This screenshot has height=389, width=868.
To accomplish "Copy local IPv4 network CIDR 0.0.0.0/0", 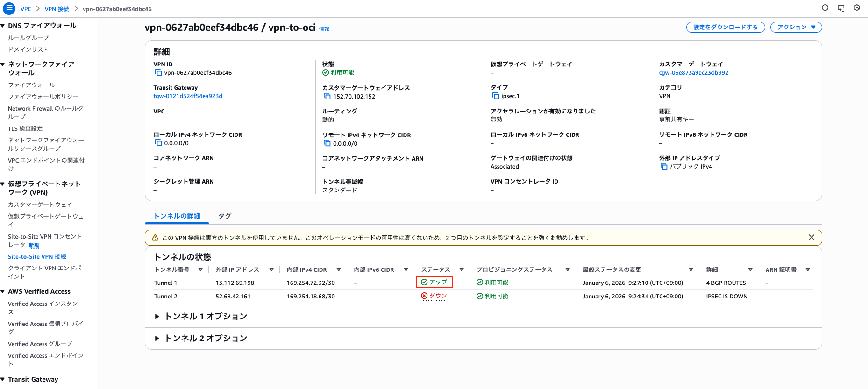I will click(158, 143).
